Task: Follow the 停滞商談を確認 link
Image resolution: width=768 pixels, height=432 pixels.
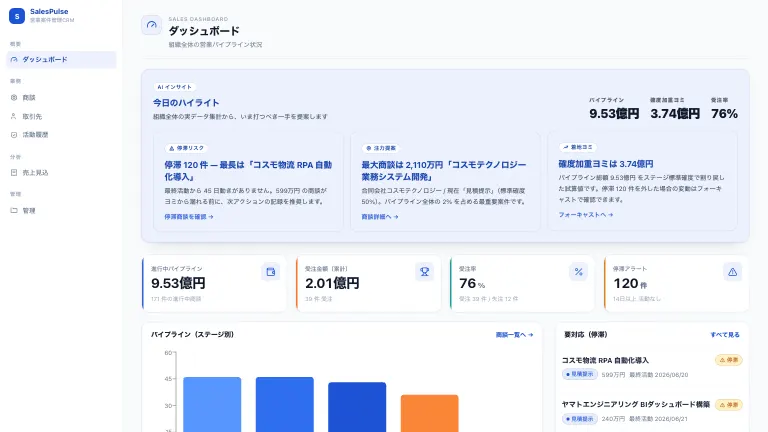Action: click(x=189, y=216)
